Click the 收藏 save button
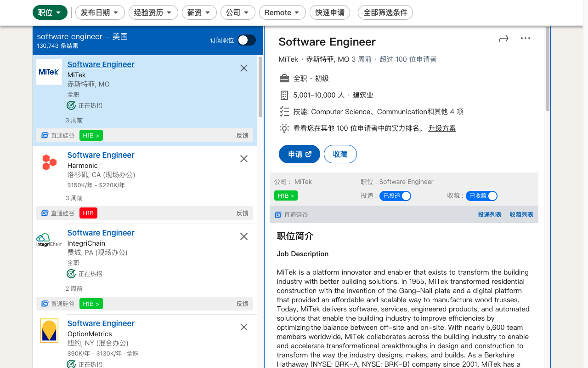Screen dimensions: 588x368 coord(340,154)
